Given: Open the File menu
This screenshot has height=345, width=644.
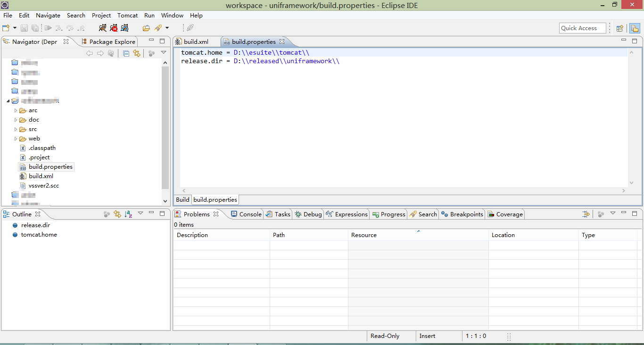Looking at the screenshot, I should tap(8, 16).
